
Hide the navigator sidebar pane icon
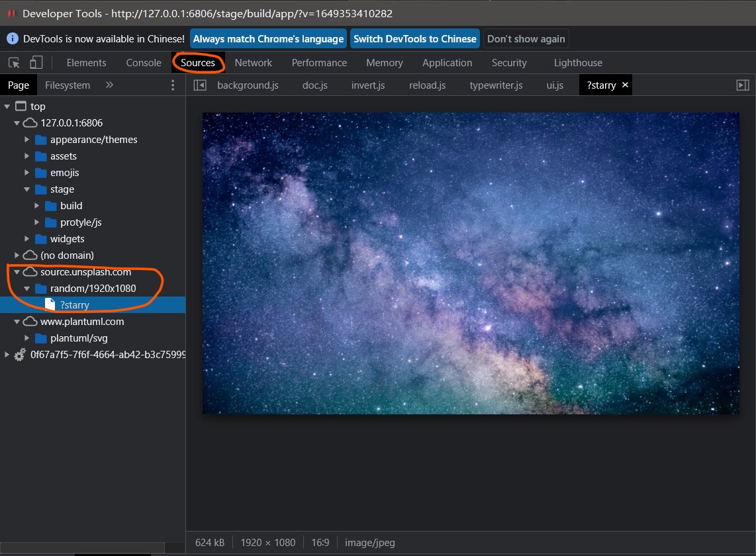(x=200, y=85)
